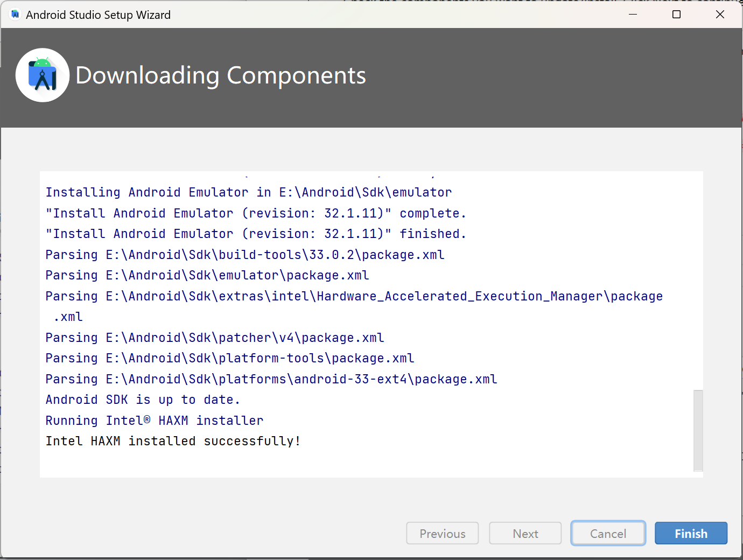Close the Setup Wizard window
Viewport: 743px width, 560px height.
(x=720, y=15)
